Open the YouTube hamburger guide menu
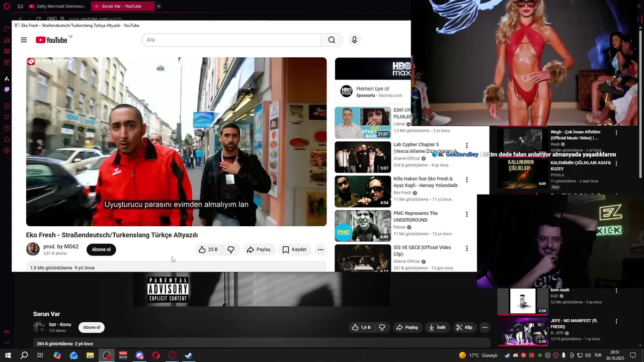Image resolution: width=644 pixels, height=362 pixels. point(24,40)
